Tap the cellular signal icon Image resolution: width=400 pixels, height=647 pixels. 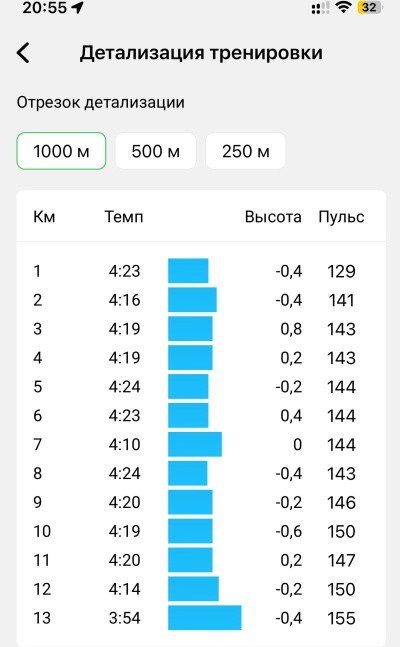320,8
